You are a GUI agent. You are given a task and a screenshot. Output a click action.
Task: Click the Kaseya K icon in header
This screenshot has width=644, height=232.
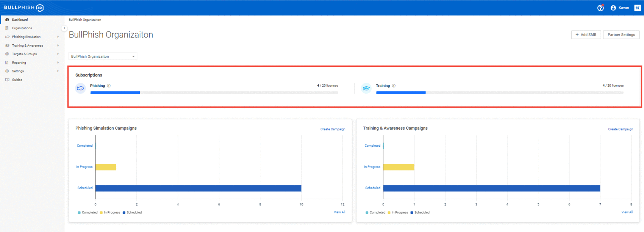tap(638, 8)
